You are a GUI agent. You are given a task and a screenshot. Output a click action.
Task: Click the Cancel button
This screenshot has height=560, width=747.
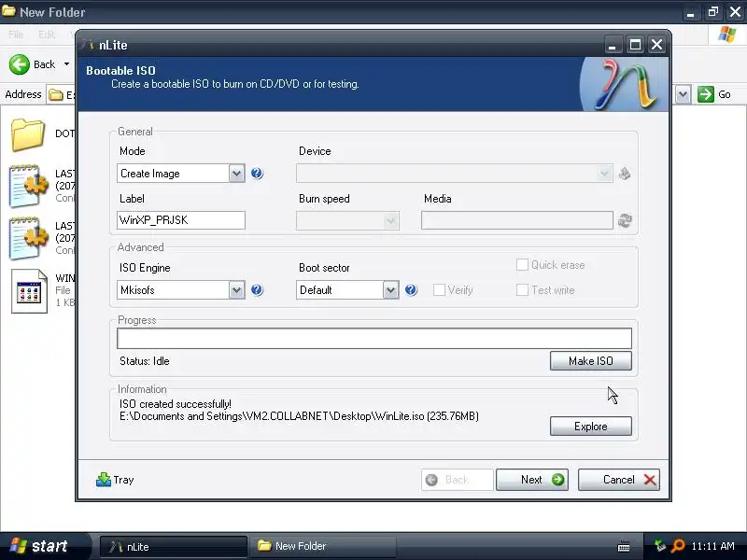[619, 480]
